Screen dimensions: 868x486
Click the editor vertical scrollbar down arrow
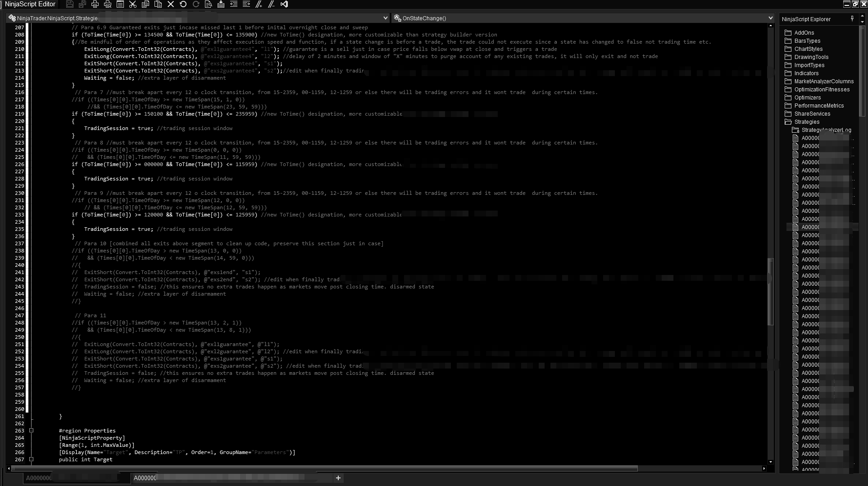[770, 462]
